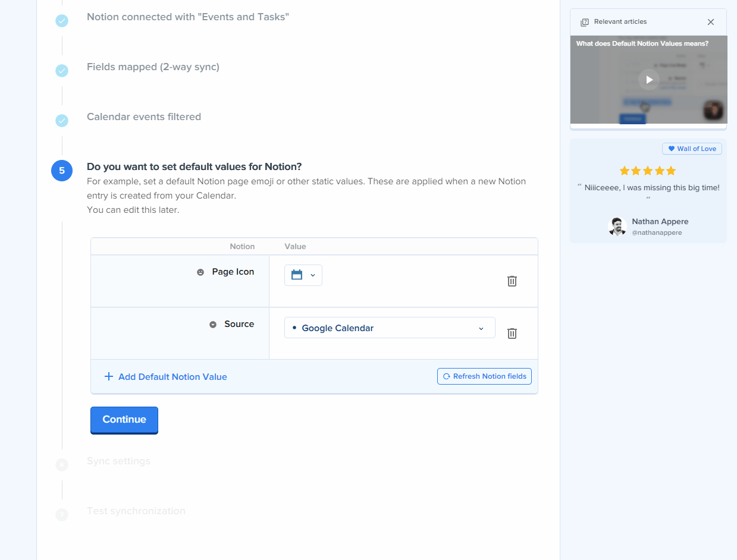
Task: Click Refresh Notion fields button
Action: tap(484, 376)
